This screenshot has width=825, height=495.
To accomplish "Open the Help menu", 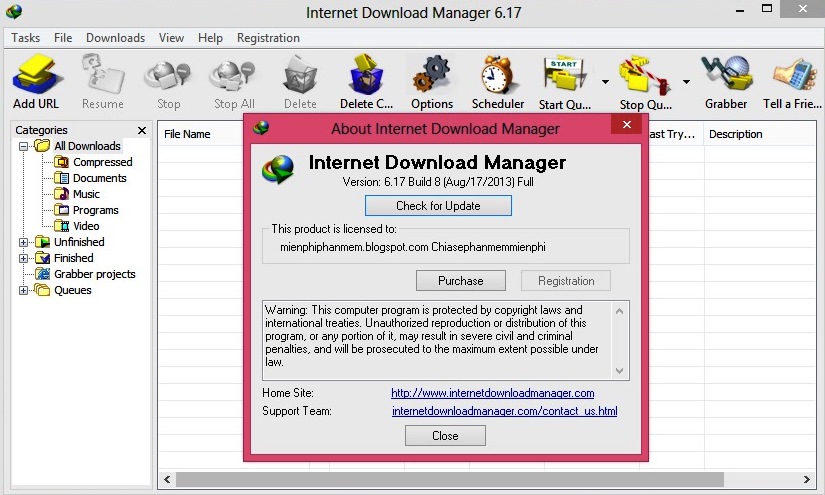I will tap(210, 38).
